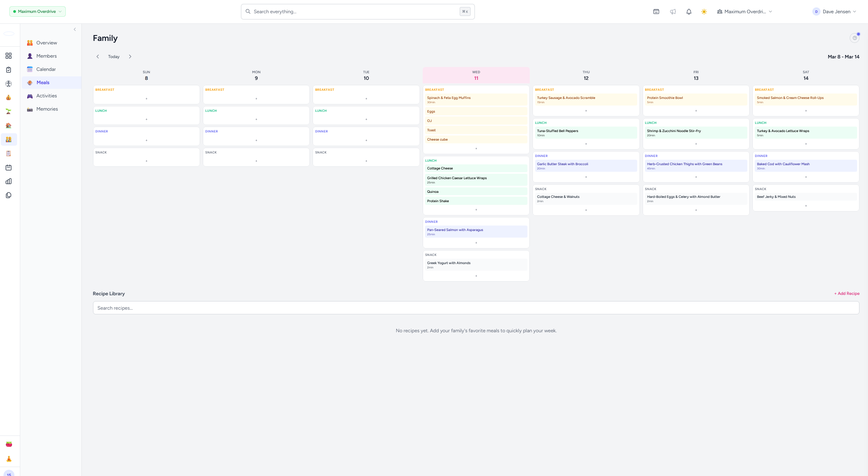The height and width of the screenshot is (476, 868).
Task: Open the megaphone announcements icon
Action: [673, 12]
